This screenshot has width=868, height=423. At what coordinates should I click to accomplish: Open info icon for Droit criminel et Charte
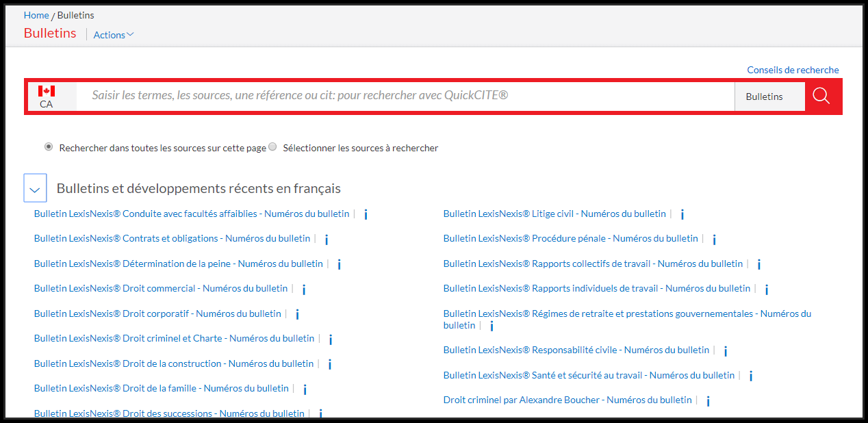[331, 339]
